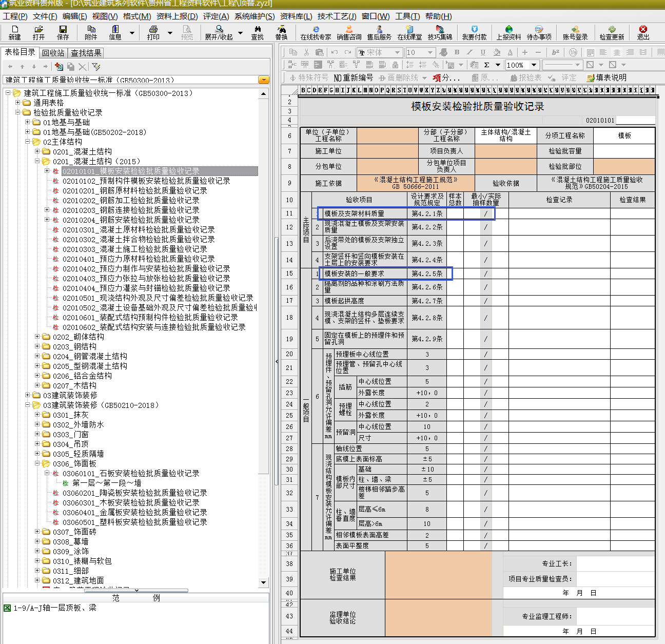The image size is (665, 644).
Task: Toggle italic formatting
Action: pyautogui.click(x=470, y=52)
